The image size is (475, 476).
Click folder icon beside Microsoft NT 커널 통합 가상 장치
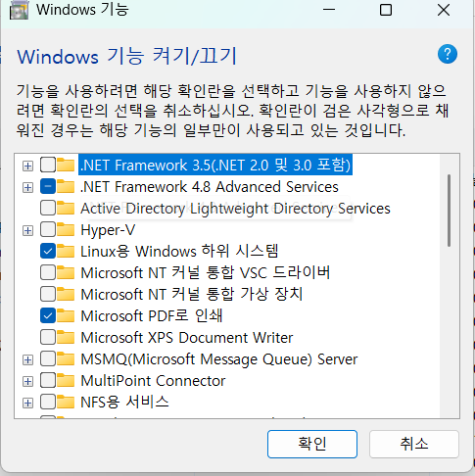(66, 295)
